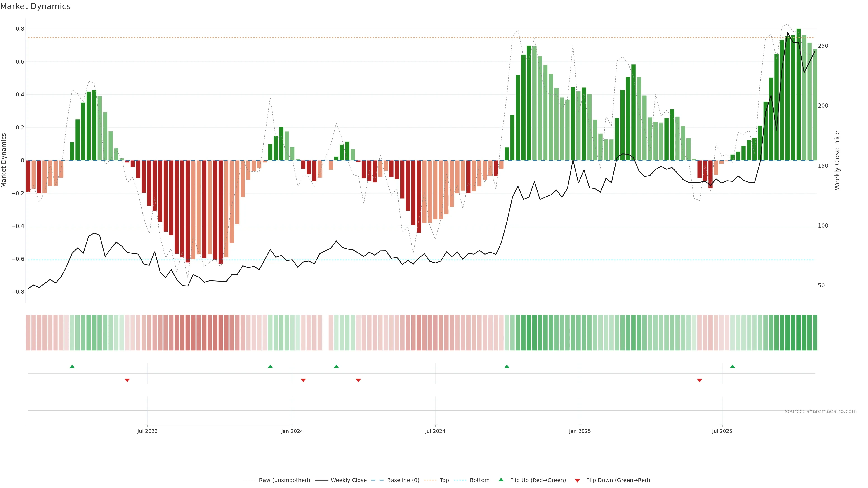
Task: Click green Flip Up triangle in legend
Action: pos(501,480)
